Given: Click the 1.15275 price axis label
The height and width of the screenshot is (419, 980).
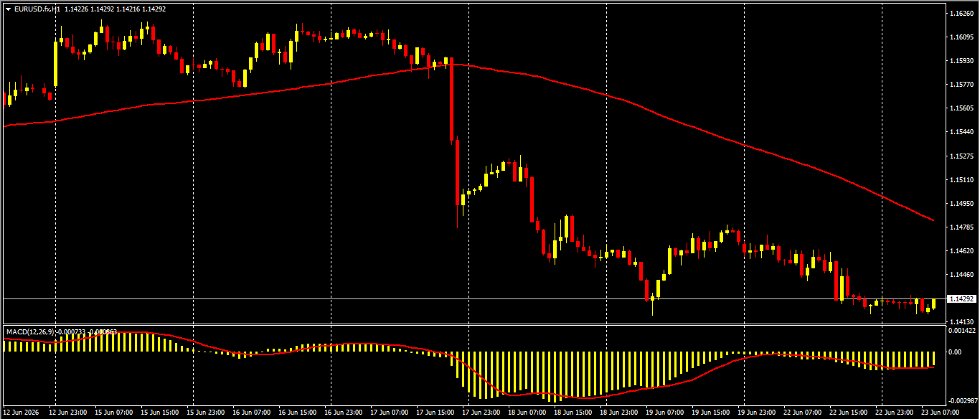Looking at the screenshot, I should coord(961,156).
